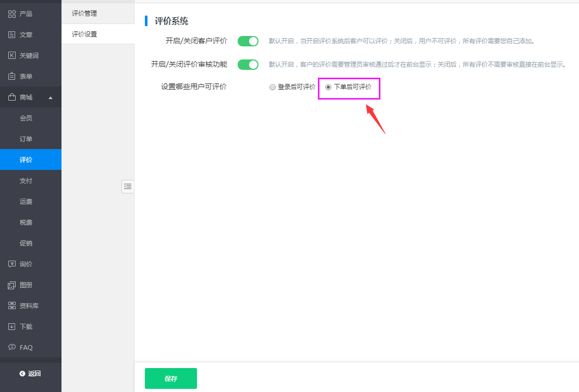Screen dimensions: 579x392
Task: Click the 下载 download icon
Action: click(x=12, y=326)
